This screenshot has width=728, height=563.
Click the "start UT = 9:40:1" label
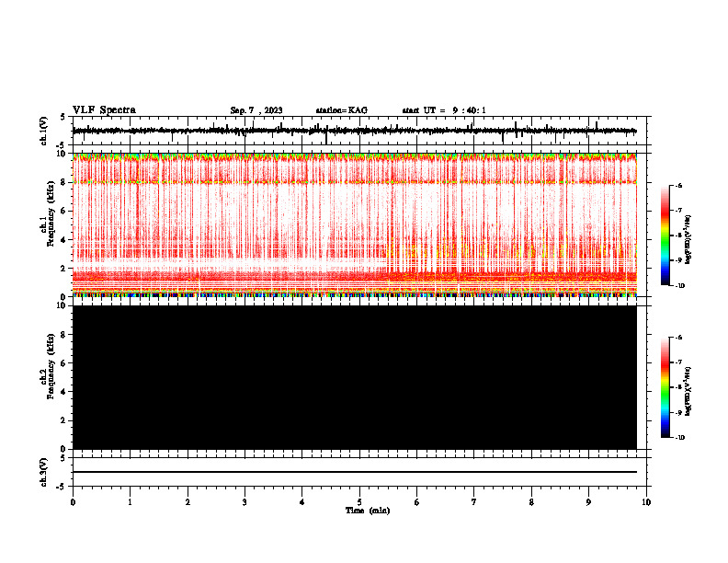444,110
